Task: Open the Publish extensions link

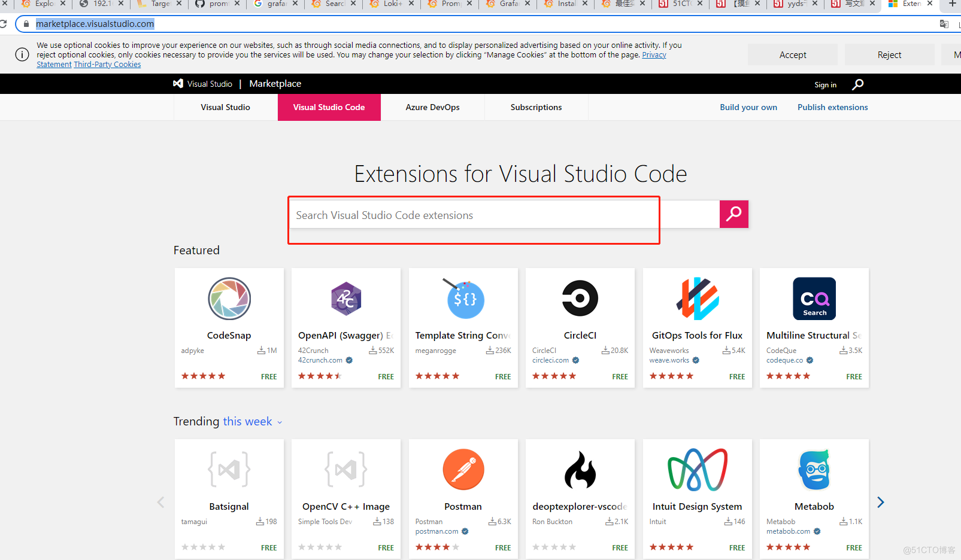Action: [832, 108]
